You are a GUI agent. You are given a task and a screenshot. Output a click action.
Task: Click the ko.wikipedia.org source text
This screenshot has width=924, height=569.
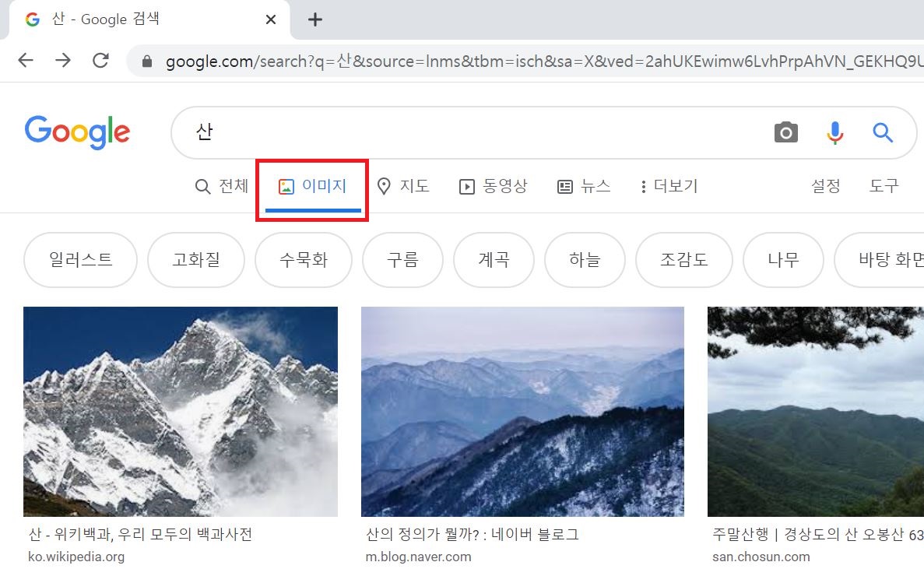pyautogui.click(x=76, y=557)
